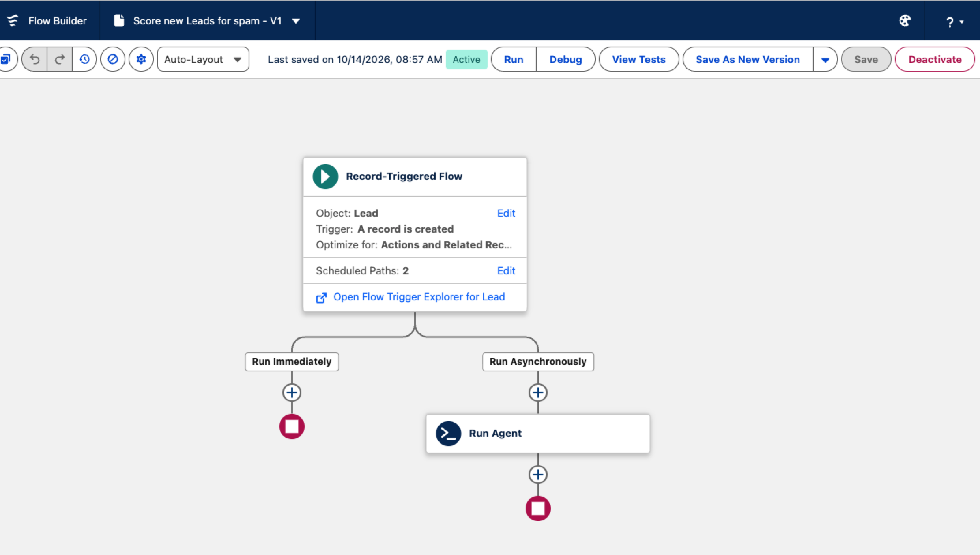The width and height of the screenshot is (980, 555).
Task: Click the End node under Run Immediately
Action: [x=292, y=426]
